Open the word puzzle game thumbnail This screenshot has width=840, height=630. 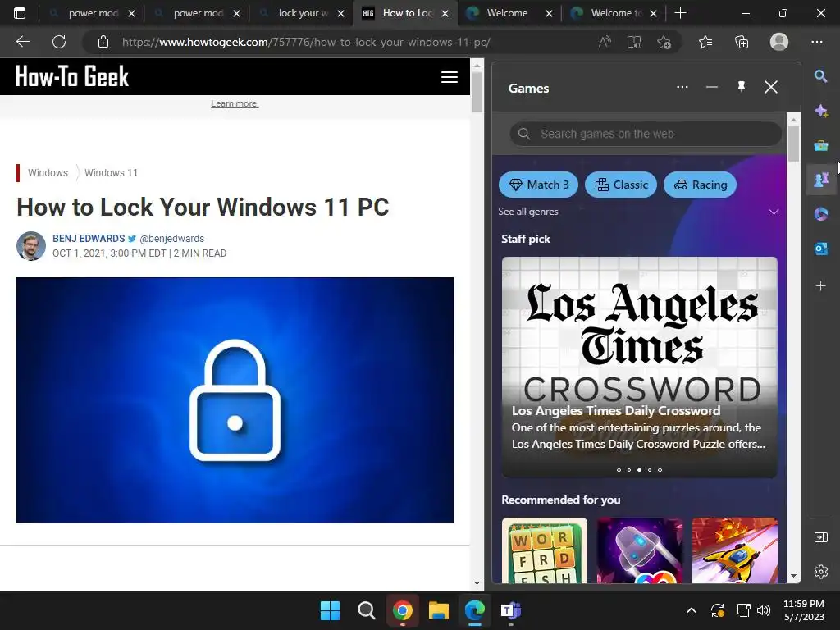pyautogui.click(x=545, y=550)
